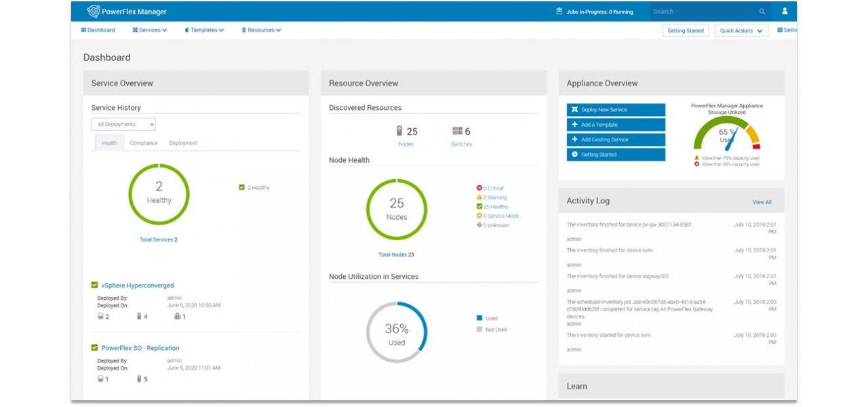
Task: Open the user account icon
Action: coord(785,12)
